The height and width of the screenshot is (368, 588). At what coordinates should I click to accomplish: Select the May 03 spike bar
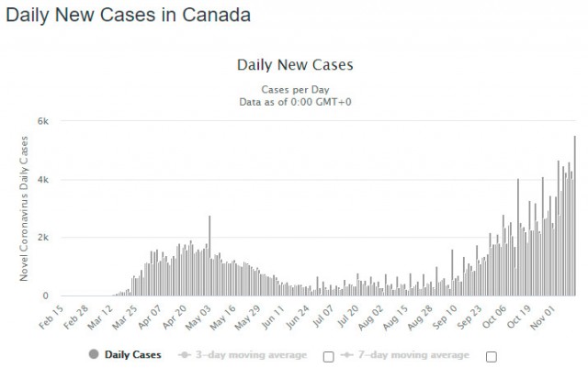click(x=209, y=255)
